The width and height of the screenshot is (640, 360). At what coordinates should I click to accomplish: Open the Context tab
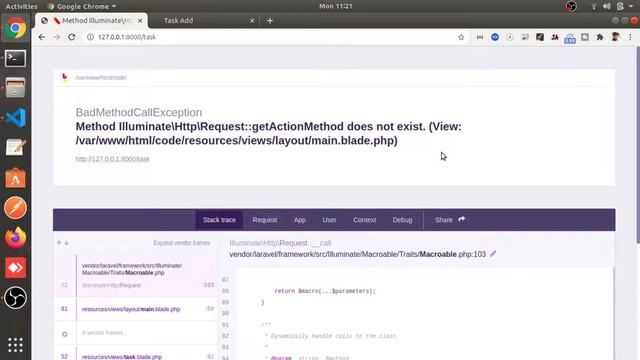pyautogui.click(x=364, y=220)
